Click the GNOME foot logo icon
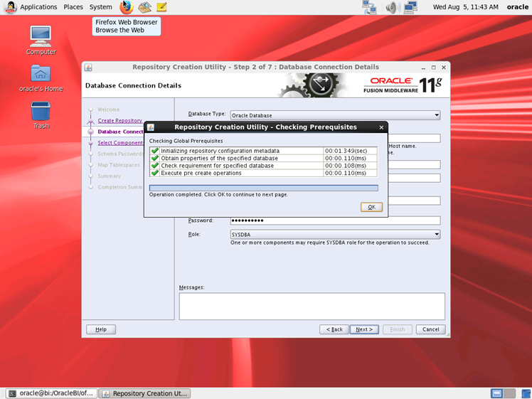This screenshot has height=399, width=532. point(10,7)
